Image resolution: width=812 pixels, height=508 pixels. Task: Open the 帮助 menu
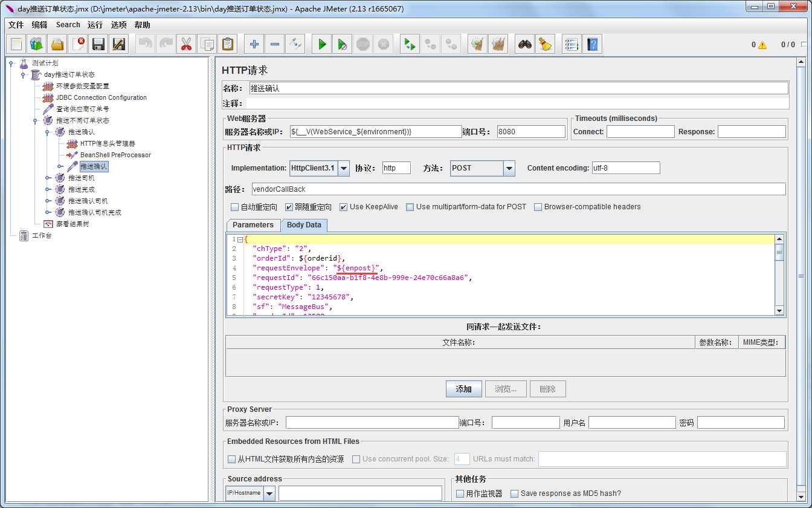[143, 25]
